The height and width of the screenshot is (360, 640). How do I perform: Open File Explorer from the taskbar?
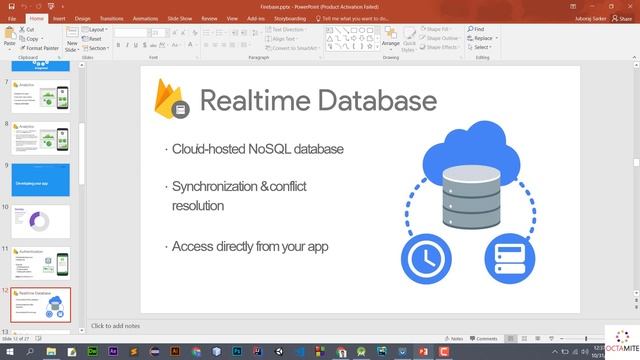coord(51,351)
